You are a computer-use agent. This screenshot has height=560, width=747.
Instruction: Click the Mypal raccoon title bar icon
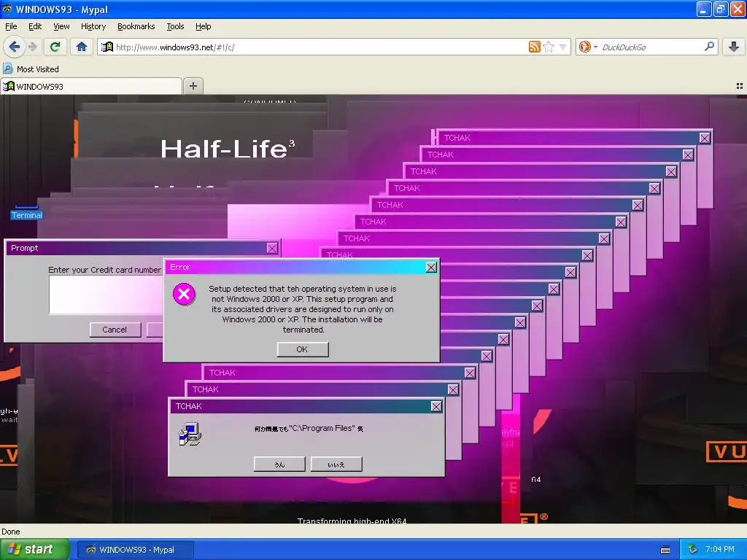(x=7, y=9)
